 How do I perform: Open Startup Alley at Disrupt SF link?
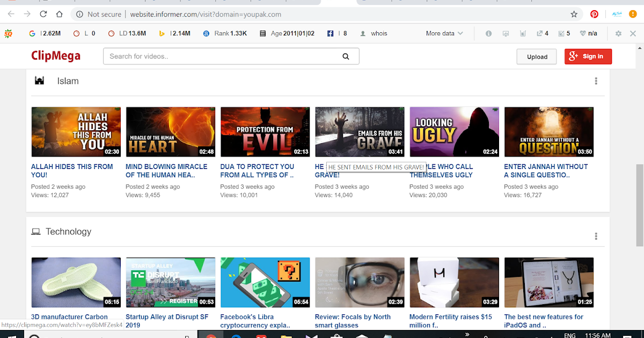[167, 321]
